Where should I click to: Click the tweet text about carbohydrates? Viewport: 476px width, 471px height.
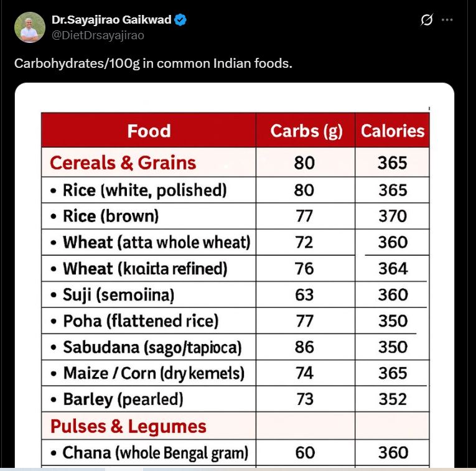coord(153,63)
